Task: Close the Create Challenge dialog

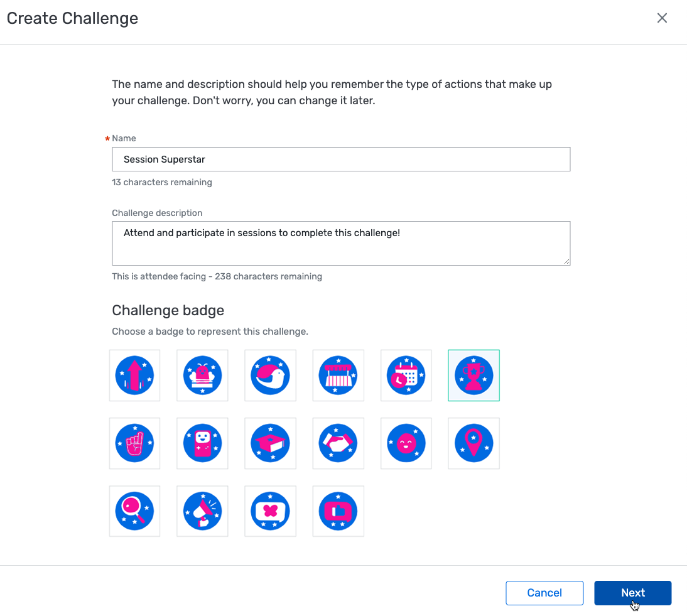Action: click(x=662, y=18)
